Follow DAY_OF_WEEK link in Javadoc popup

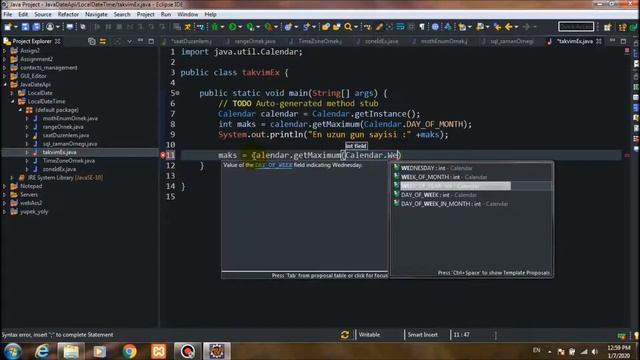coord(273,165)
